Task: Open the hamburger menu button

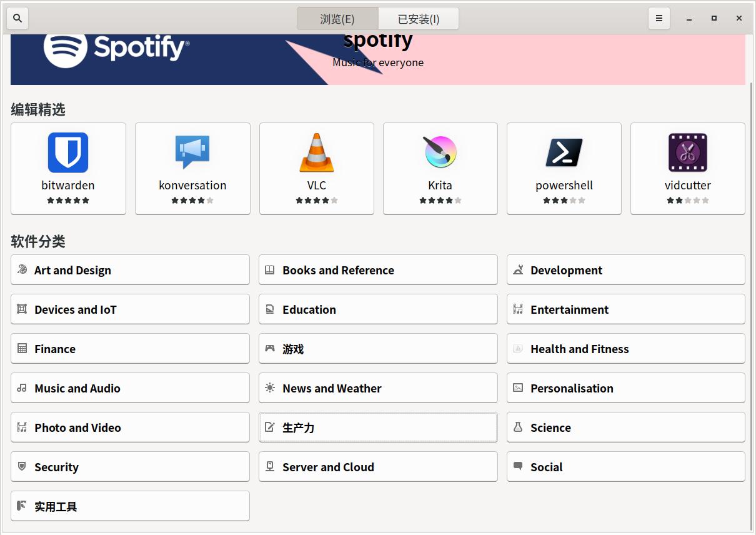Action: (659, 19)
